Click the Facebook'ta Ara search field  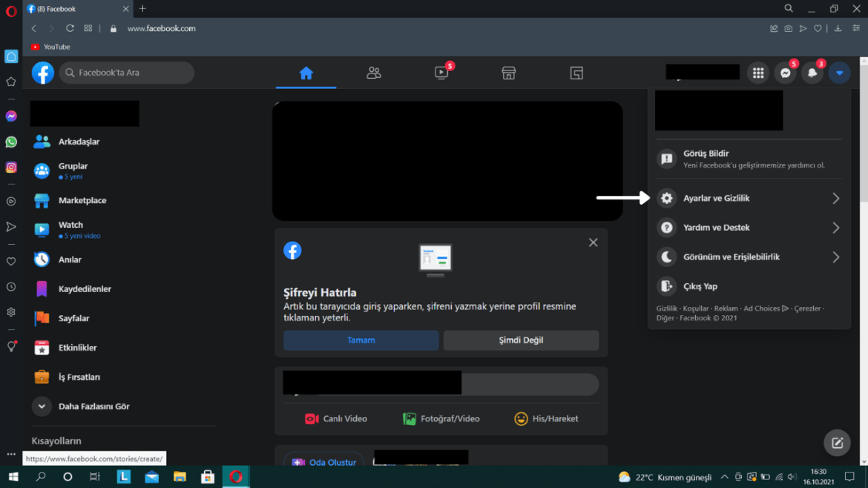click(x=127, y=73)
